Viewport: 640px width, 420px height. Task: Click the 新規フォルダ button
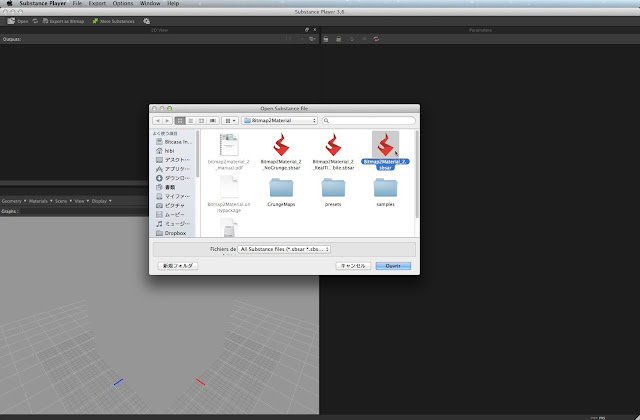(x=178, y=266)
